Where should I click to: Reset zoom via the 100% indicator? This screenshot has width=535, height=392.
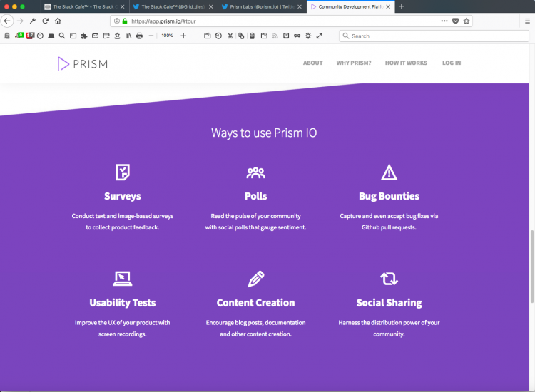tap(167, 36)
